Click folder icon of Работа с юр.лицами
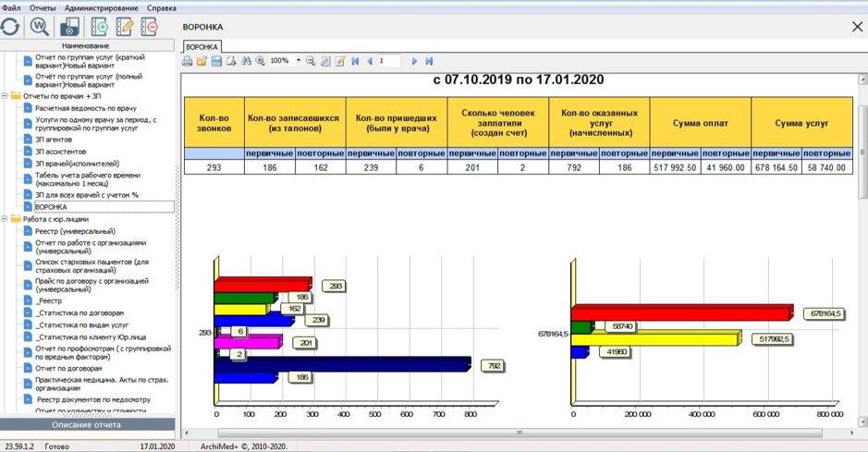868x452 pixels. click(x=16, y=219)
